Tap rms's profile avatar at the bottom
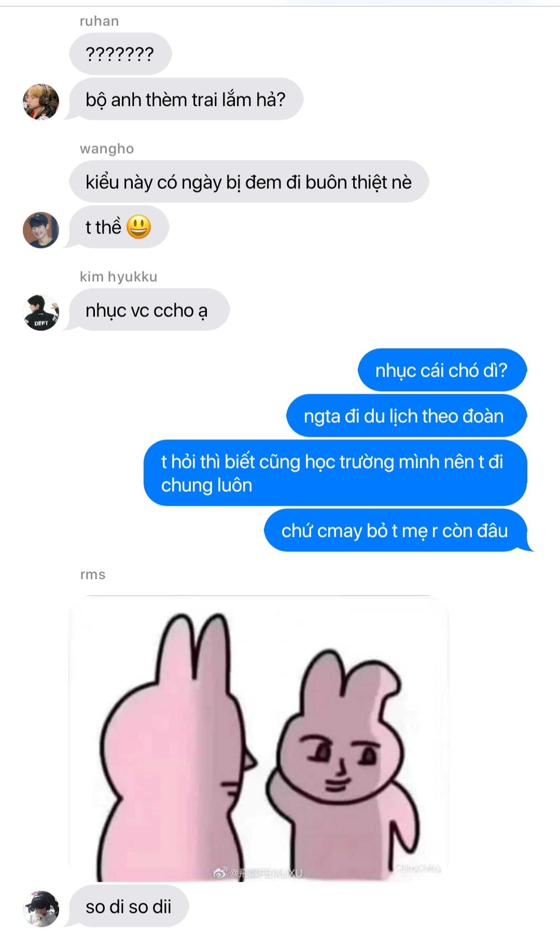Image resolution: width=560 pixels, height=941 pixels. (41, 909)
